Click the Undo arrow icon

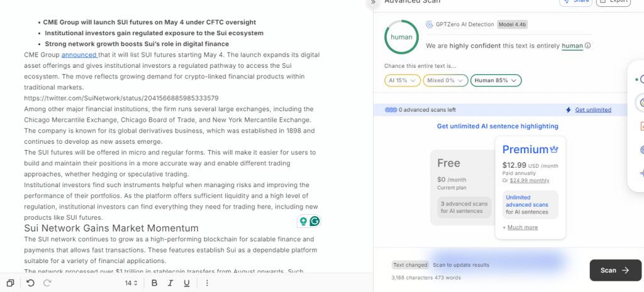pyautogui.click(x=31, y=283)
